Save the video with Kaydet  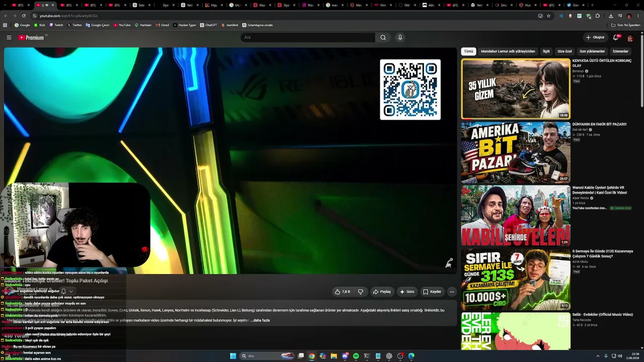[x=432, y=292]
